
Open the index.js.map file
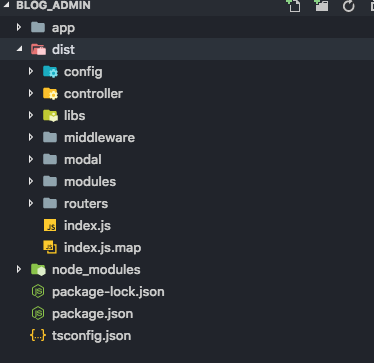(102, 247)
